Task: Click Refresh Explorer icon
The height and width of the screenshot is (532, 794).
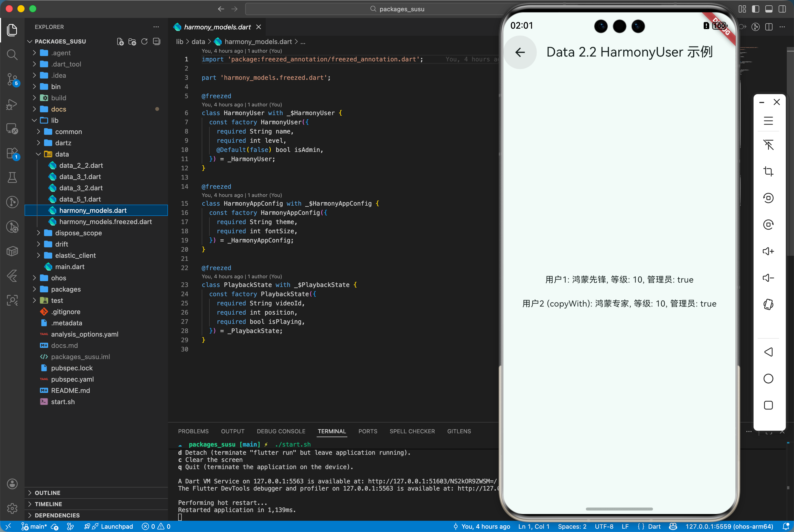Action: tap(144, 41)
